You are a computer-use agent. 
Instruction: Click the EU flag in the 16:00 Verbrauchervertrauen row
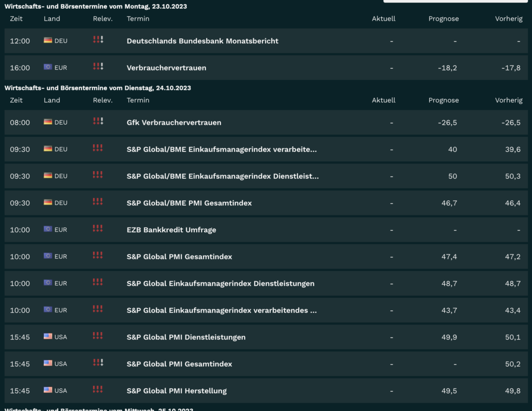click(48, 67)
